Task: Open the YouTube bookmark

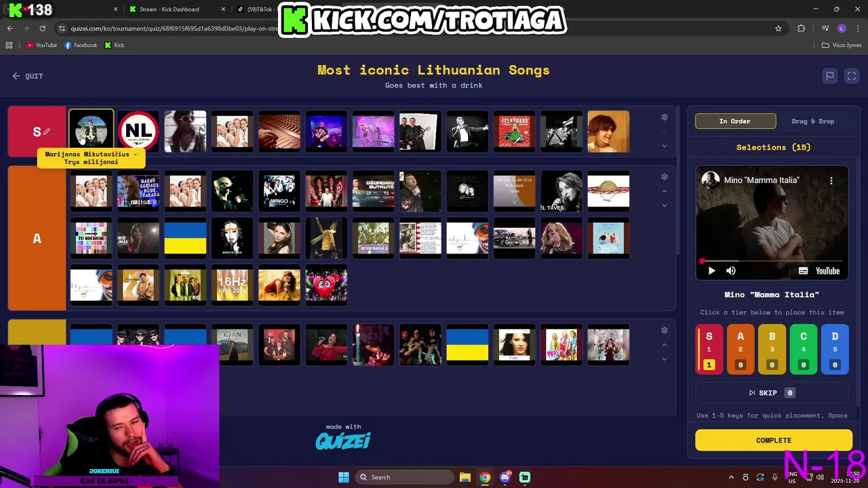Action: 41,45
